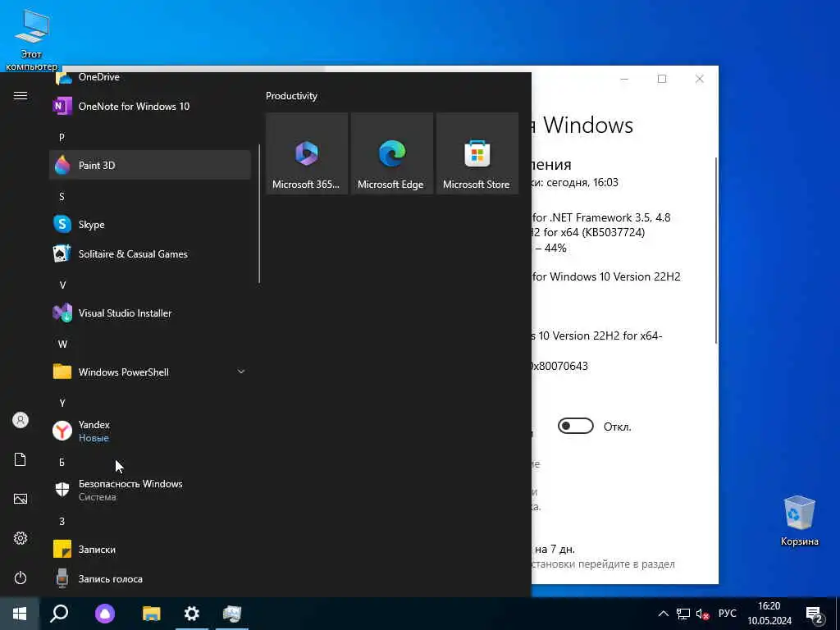Click the Settings window scrollbar
Image resolution: width=840 pixels, height=630 pixels.
[716, 251]
